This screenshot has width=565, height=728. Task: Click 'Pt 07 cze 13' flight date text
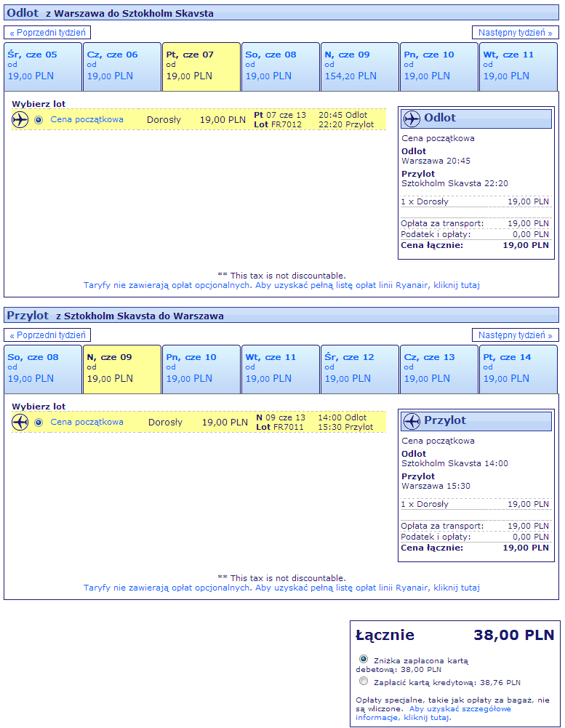[x=280, y=115]
